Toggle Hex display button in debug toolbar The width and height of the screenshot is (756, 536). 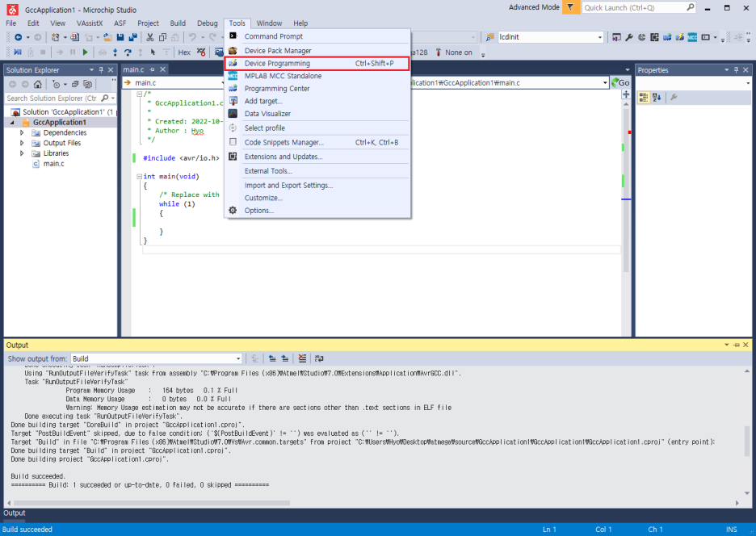184,52
